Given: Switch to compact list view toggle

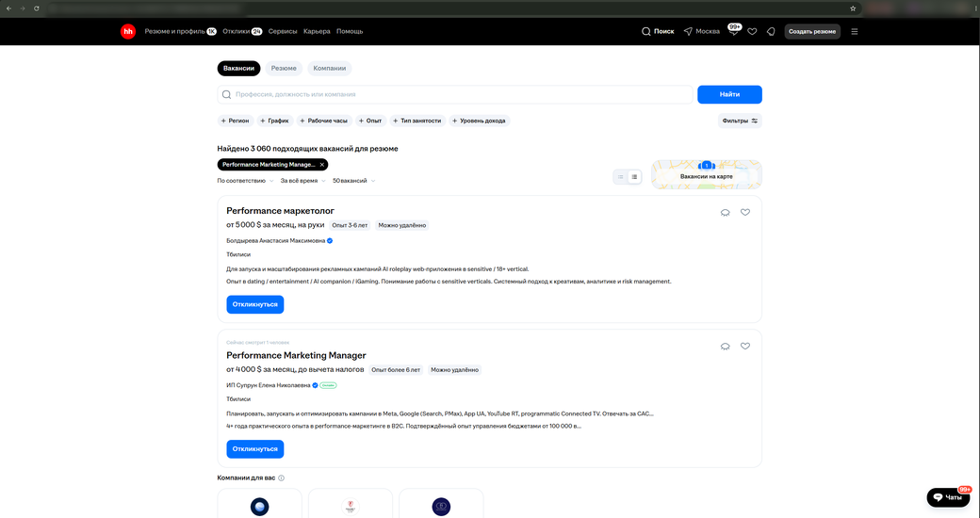Looking at the screenshot, I should pyautogui.click(x=621, y=177).
